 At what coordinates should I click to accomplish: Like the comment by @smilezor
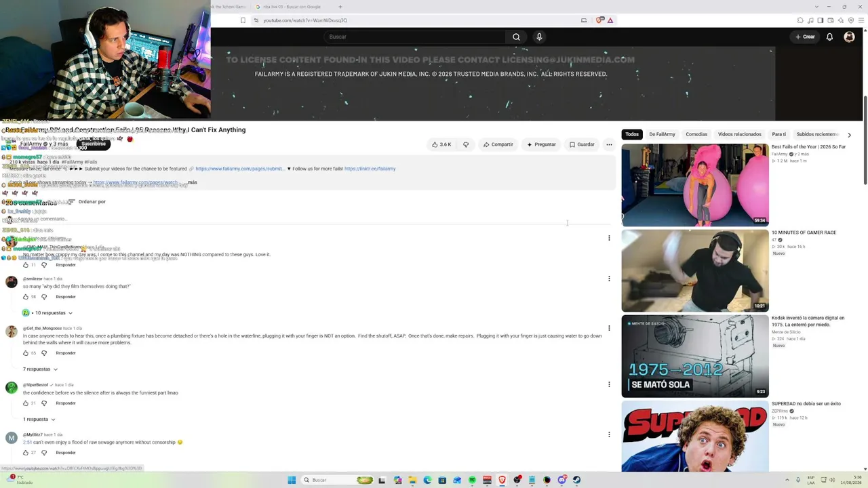tap(26, 297)
